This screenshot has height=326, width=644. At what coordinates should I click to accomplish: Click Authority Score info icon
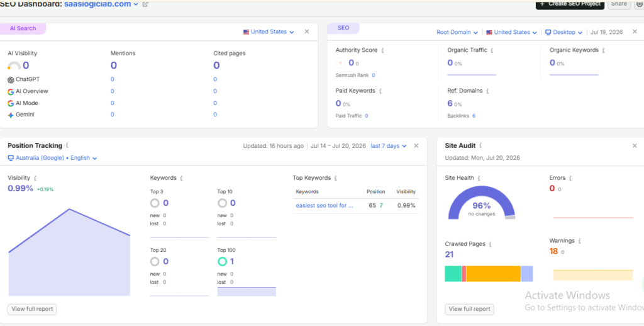click(x=382, y=50)
